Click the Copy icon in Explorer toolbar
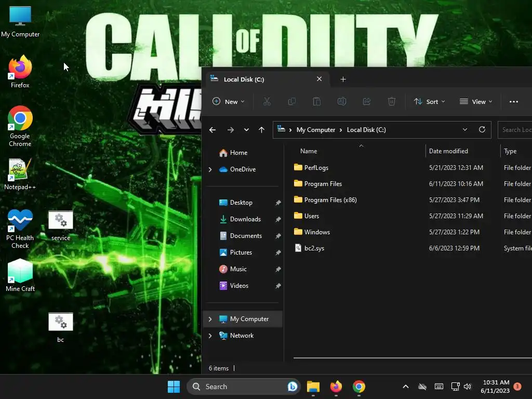This screenshot has width=532, height=399. pyautogui.click(x=292, y=101)
